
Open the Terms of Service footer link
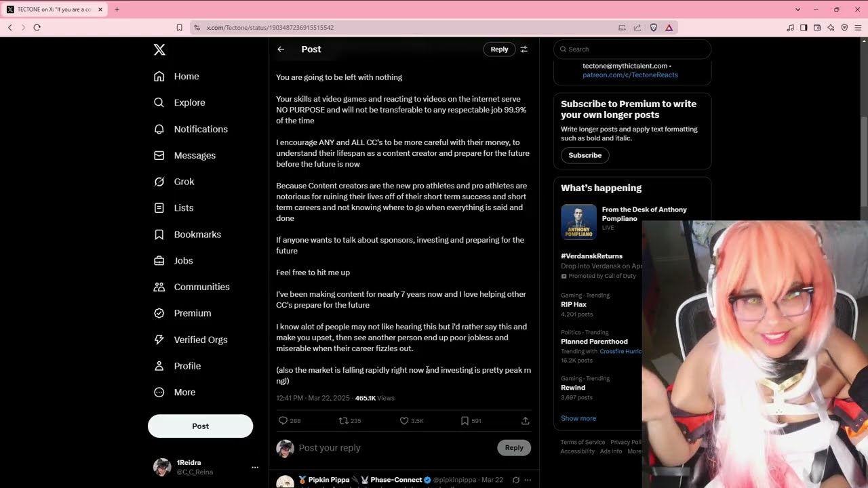[583, 442]
